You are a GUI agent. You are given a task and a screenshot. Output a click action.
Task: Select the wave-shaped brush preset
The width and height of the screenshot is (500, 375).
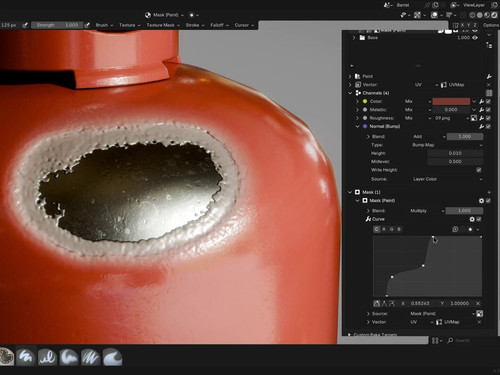(112, 357)
